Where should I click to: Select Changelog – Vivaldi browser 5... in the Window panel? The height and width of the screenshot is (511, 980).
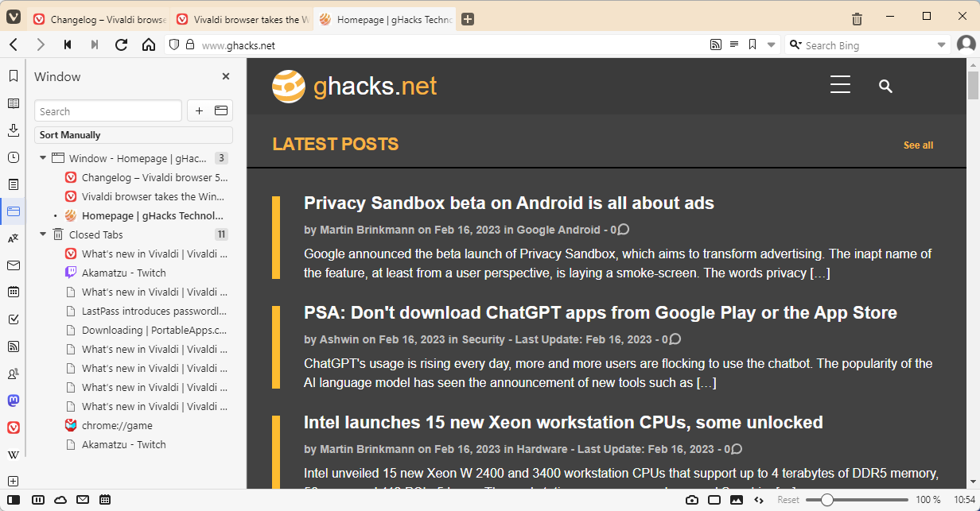146,177
